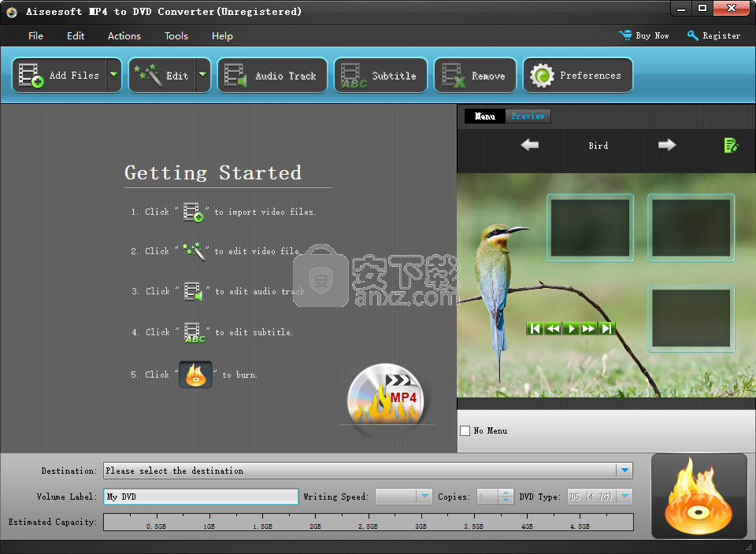Open the Audio Track editor
The height and width of the screenshot is (554, 756).
click(272, 75)
